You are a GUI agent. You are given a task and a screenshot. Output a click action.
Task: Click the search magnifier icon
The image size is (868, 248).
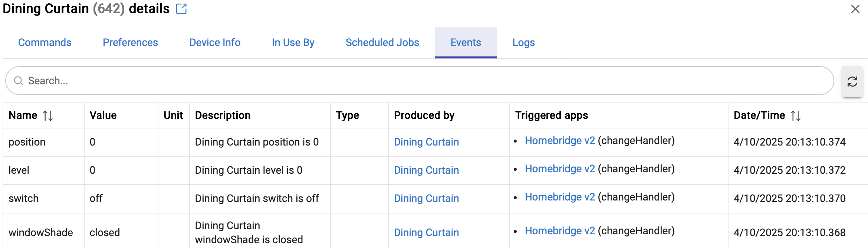(19, 81)
